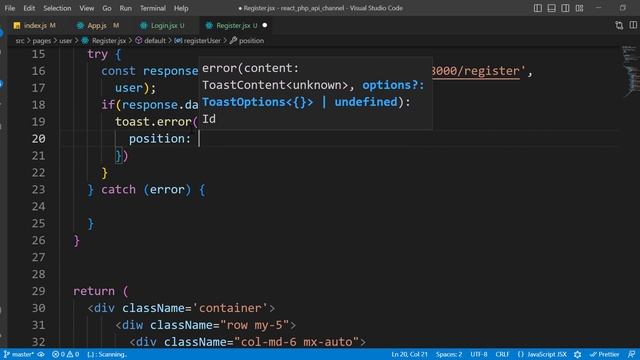Click 'pages' in breadcrumb

coord(42,41)
